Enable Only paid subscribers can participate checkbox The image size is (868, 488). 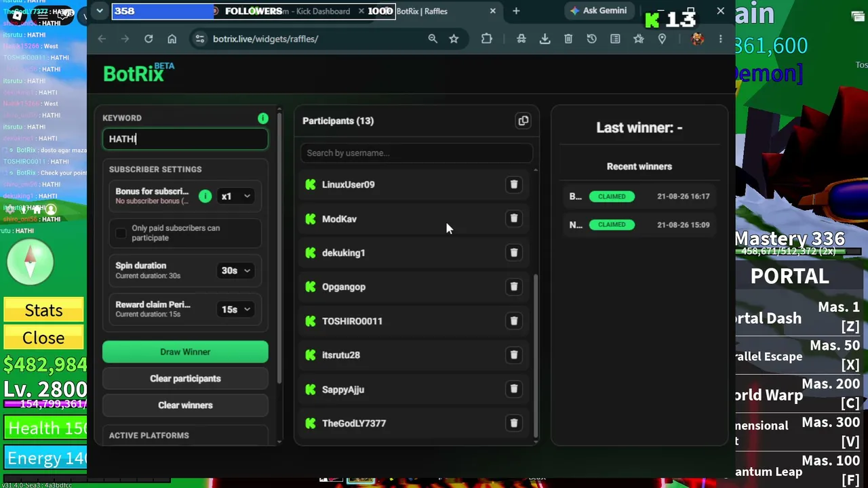pos(121,233)
